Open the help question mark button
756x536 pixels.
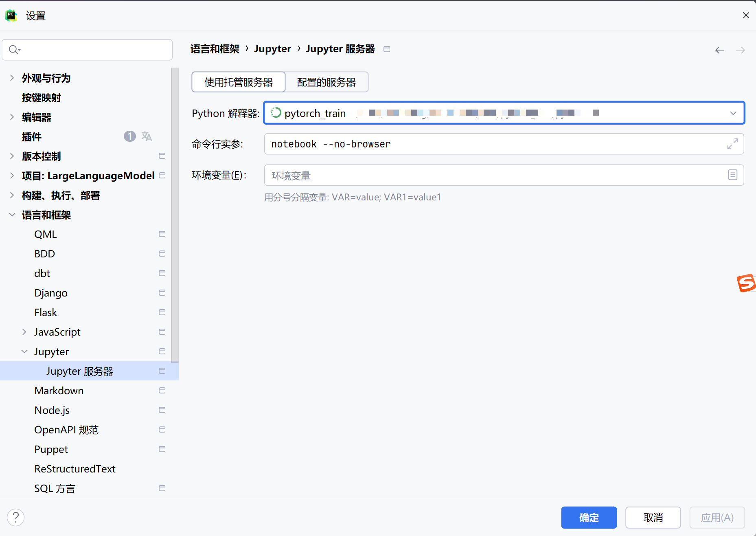point(16,517)
